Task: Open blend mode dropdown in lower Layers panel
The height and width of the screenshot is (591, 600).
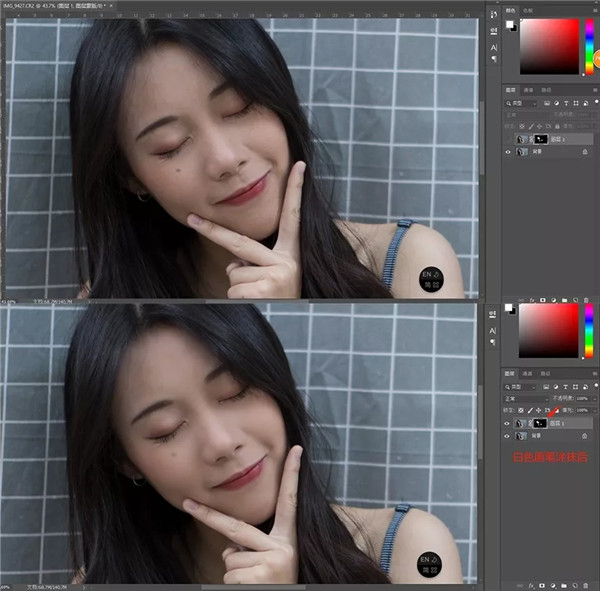Action: coord(526,399)
